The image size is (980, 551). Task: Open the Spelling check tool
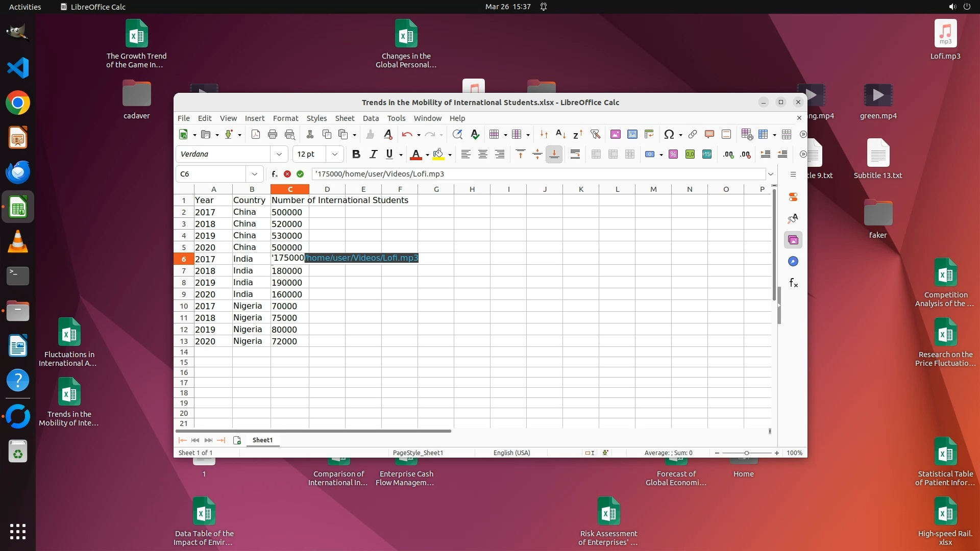[475, 134]
